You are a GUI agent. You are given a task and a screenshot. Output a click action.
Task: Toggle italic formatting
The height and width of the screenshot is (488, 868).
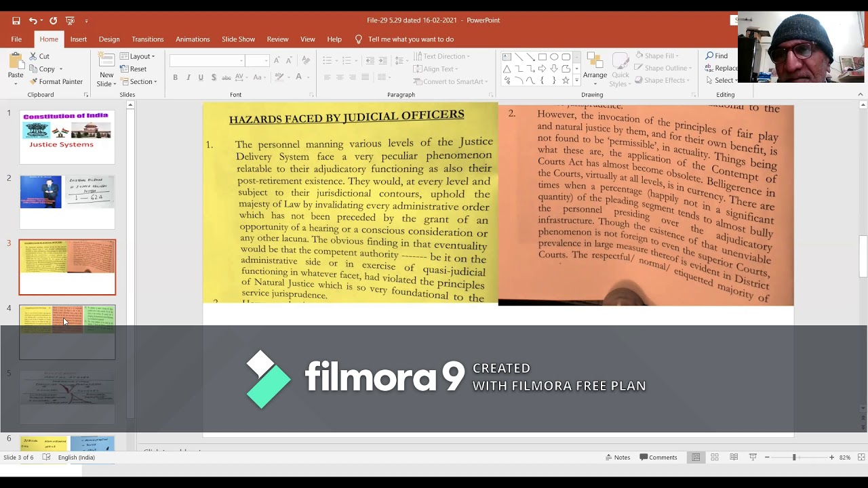point(188,78)
